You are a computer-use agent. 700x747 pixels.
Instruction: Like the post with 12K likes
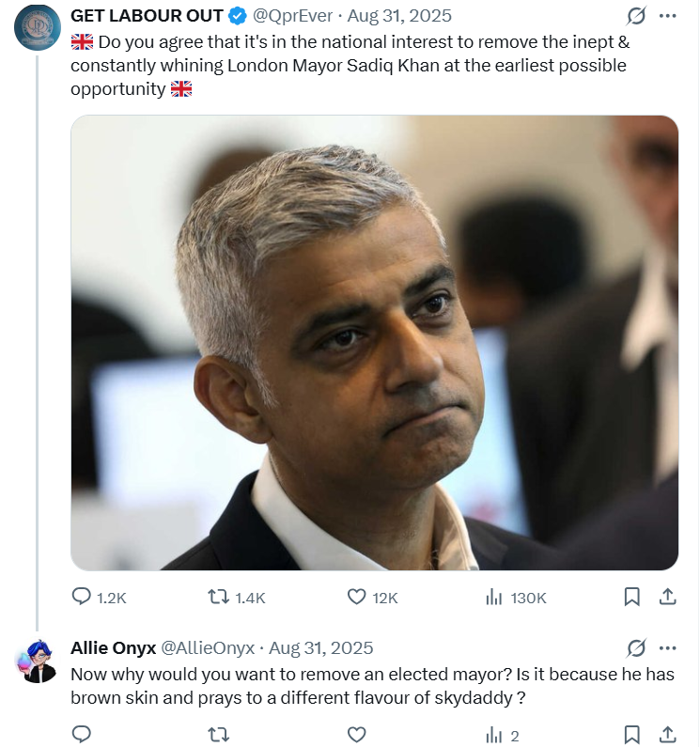[356, 597]
